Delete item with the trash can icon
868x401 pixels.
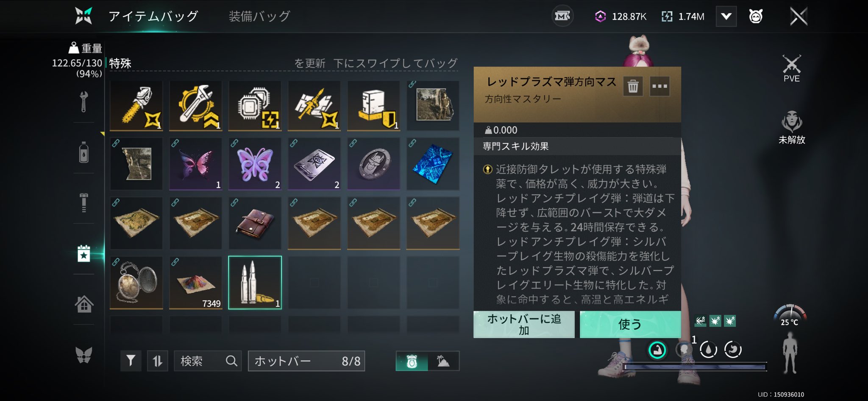633,86
